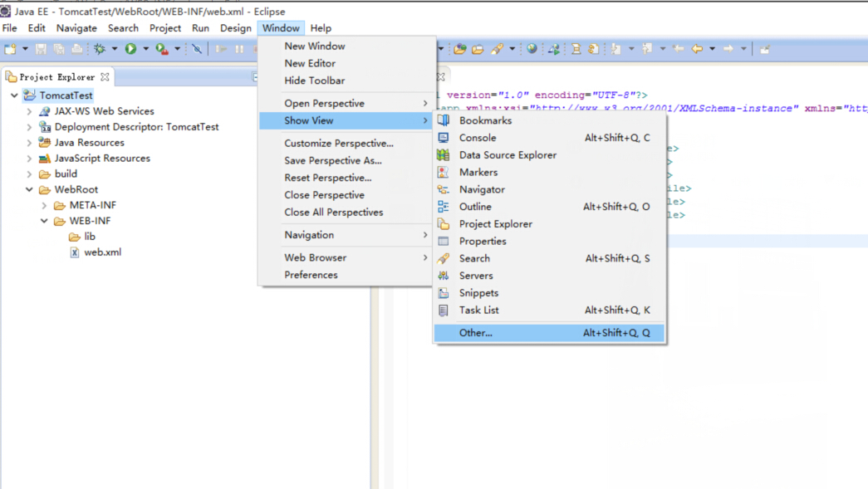Image resolution: width=868 pixels, height=489 pixels.
Task: Show the Bookmarks view
Action: click(549, 120)
